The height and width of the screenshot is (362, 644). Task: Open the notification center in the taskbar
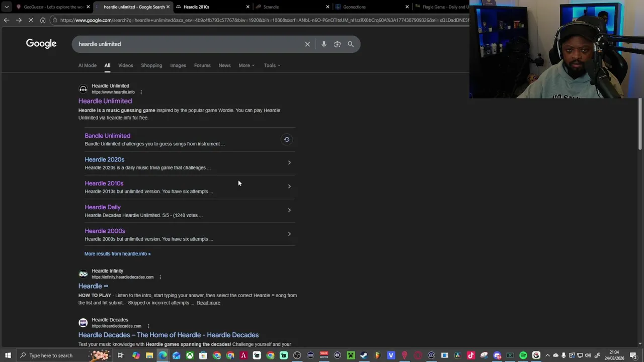(633, 355)
